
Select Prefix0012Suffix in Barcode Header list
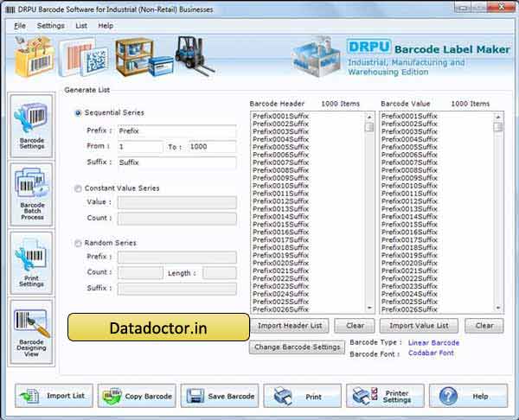(280, 201)
